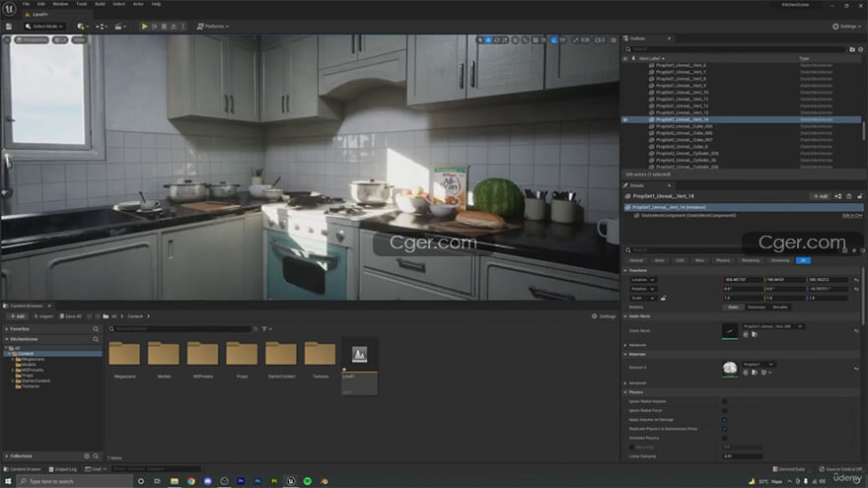Set Mobility to Static
868x488 pixels.
tap(733, 307)
